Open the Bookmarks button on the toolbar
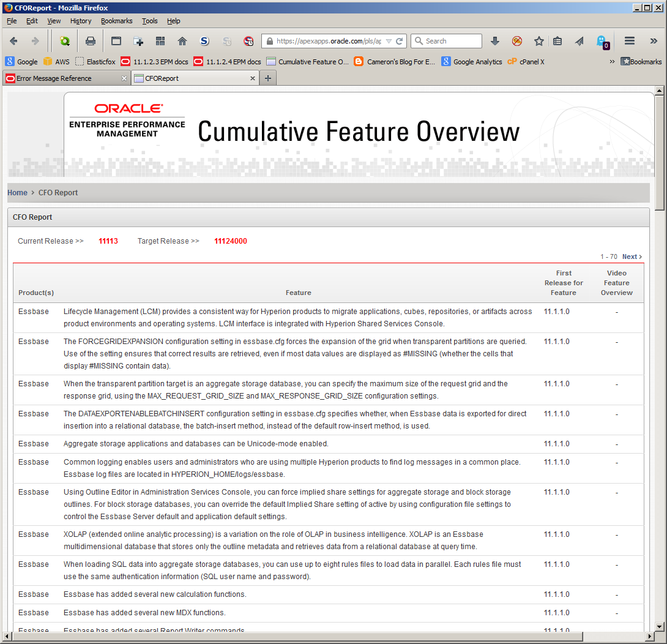This screenshot has width=667, height=644. click(x=641, y=62)
